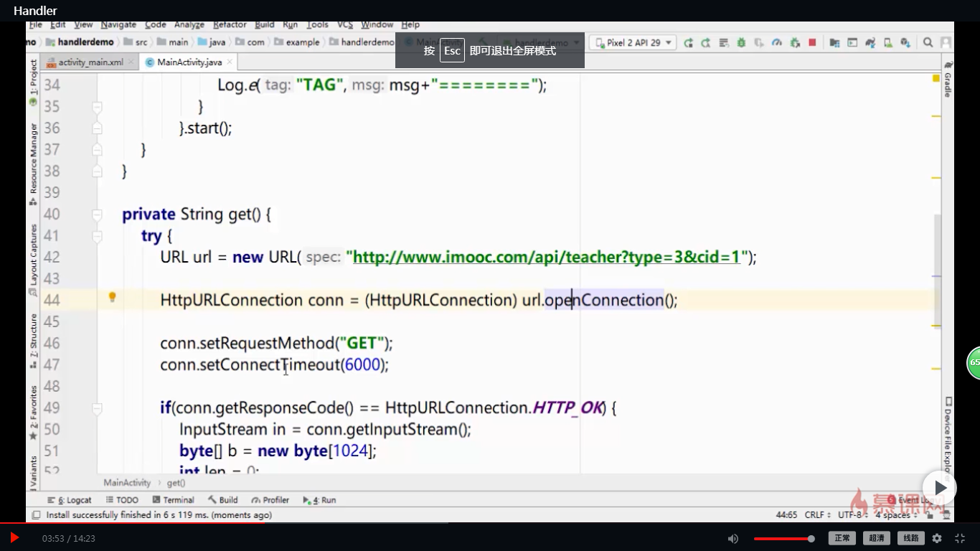Image resolution: width=980 pixels, height=551 pixels.
Task: Collapse the try block fold at line 41
Action: point(98,236)
